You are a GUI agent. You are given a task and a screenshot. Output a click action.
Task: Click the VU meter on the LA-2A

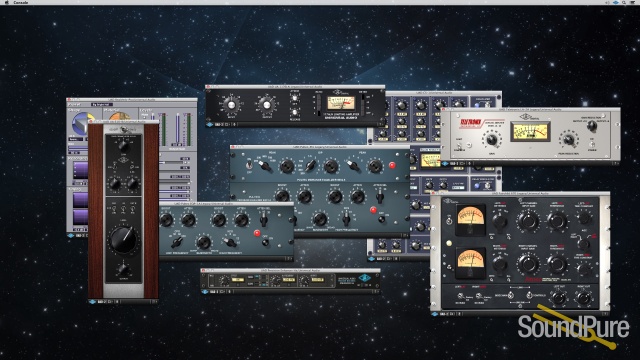pos(530,131)
